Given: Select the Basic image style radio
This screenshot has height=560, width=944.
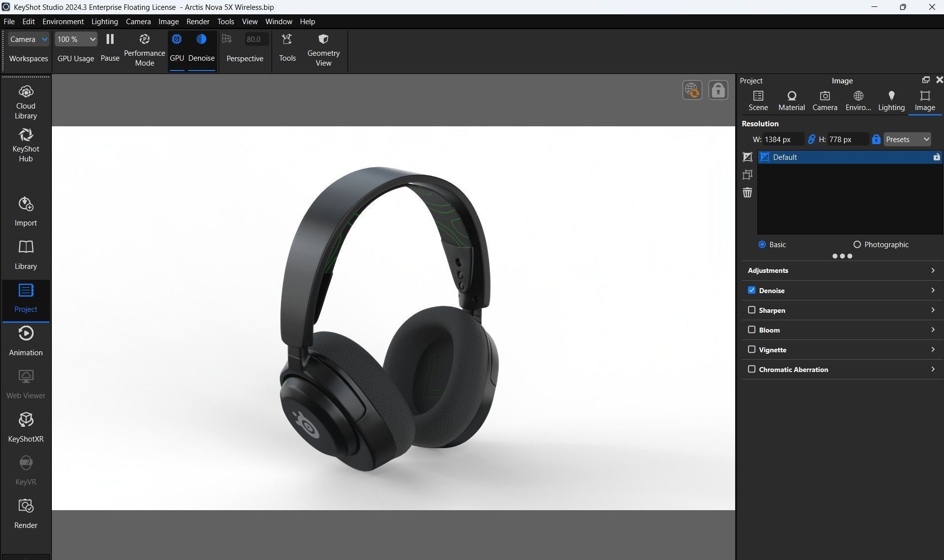Looking at the screenshot, I should pyautogui.click(x=762, y=244).
